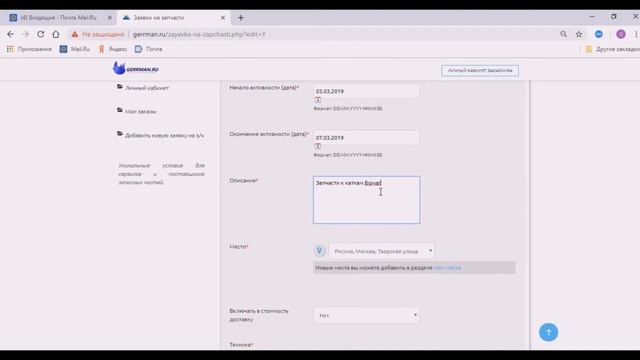Open Личный кабинет in sidebar
This screenshot has height=360, width=640.
147,88
